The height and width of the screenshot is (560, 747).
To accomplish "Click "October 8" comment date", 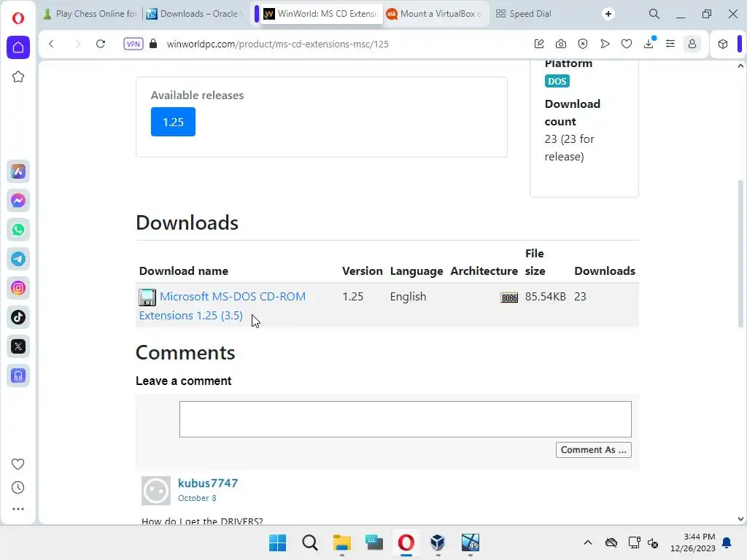I will tap(197, 498).
